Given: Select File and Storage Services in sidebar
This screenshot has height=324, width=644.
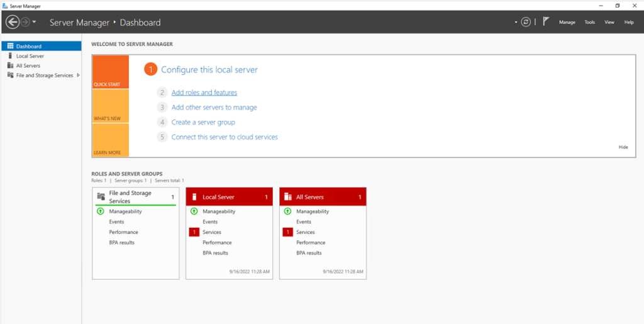Looking at the screenshot, I should [x=41, y=75].
